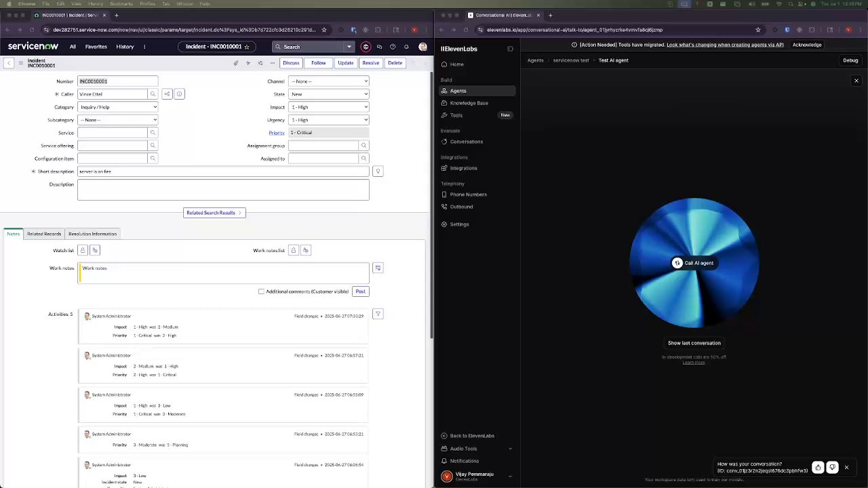Post the work note

[x=360, y=291]
